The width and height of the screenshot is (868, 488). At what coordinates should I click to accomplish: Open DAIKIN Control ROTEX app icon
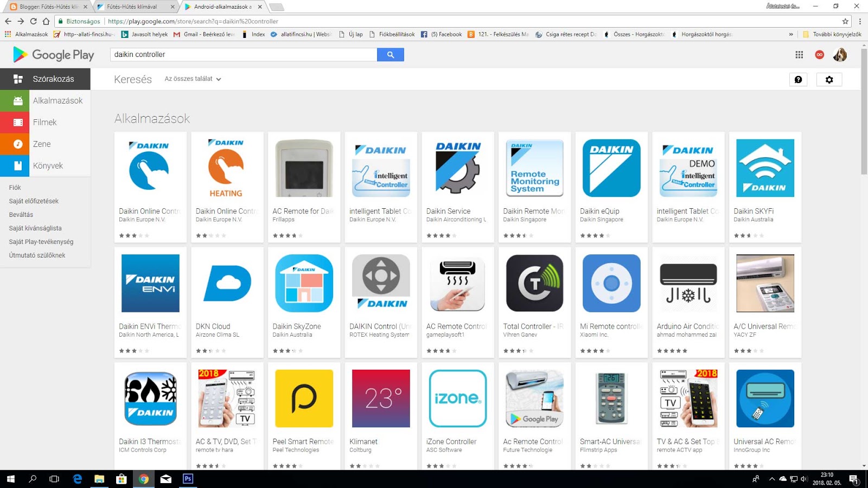pos(381,283)
